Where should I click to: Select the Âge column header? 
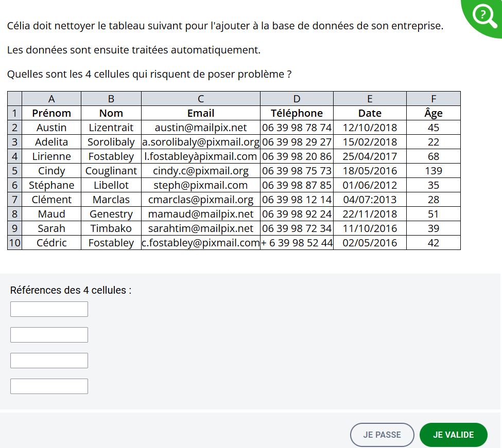click(434, 98)
